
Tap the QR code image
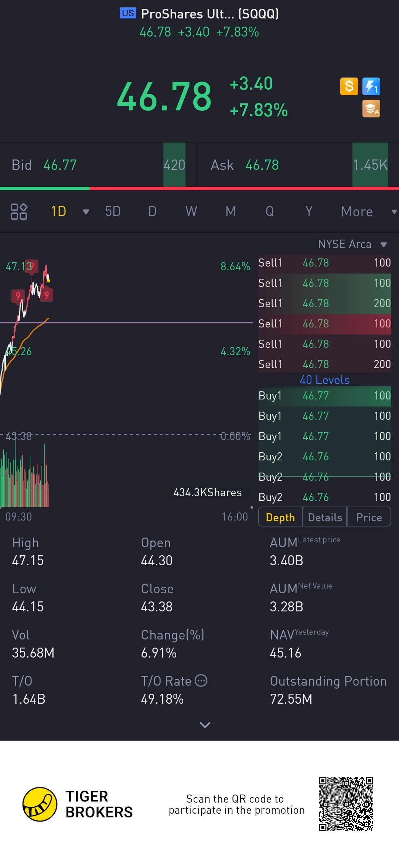point(346,804)
